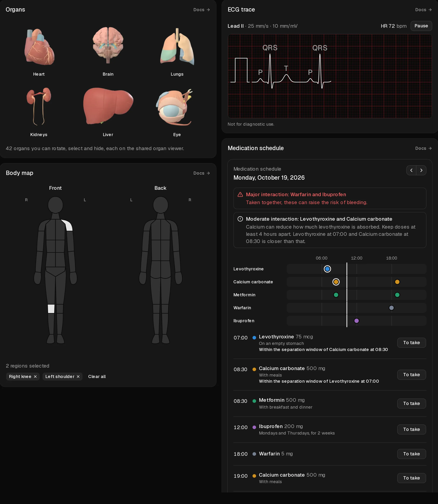Open Docs link in Organs panel
This screenshot has height=504, width=438.
click(202, 10)
